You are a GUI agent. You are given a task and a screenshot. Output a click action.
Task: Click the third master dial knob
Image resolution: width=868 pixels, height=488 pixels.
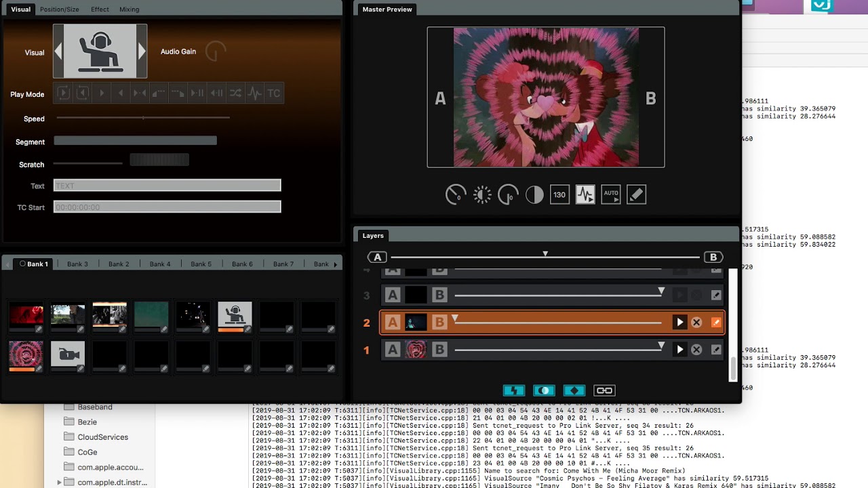click(508, 195)
